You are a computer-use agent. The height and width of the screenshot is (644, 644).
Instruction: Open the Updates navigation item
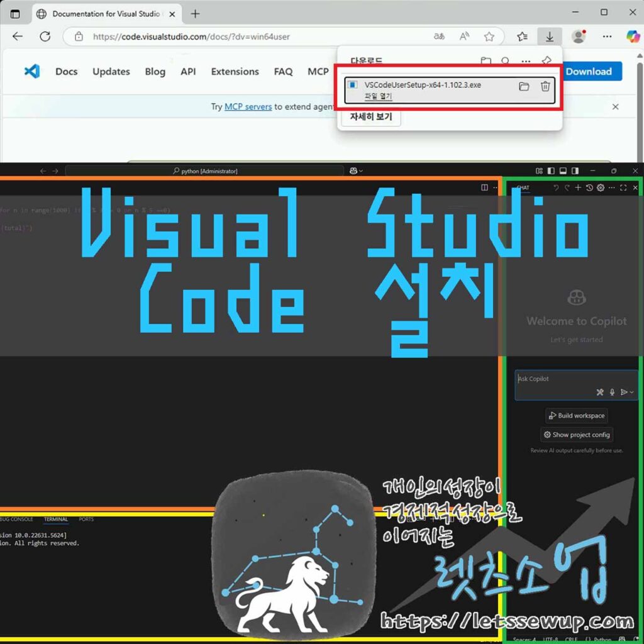pos(111,72)
